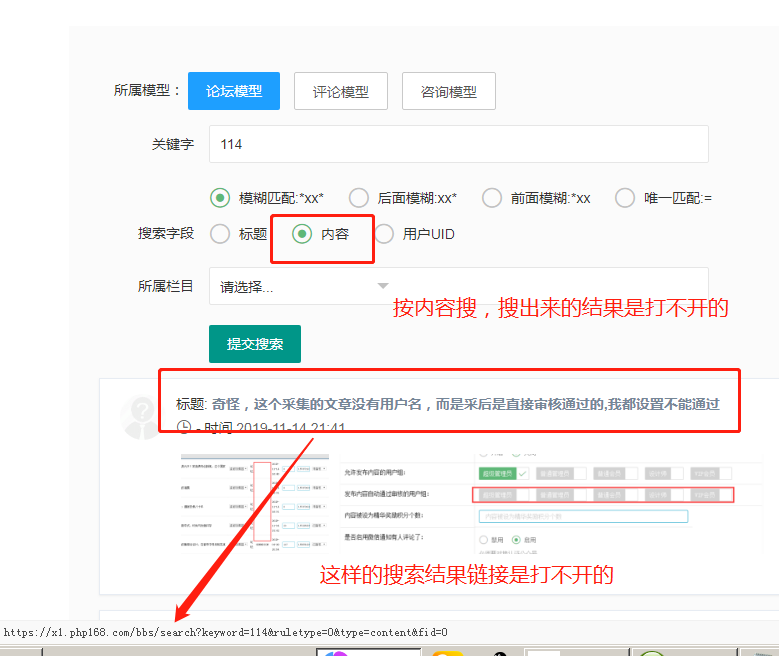This screenshot has height=656, width=779.
Task: Select 内容 as the search field
Action: (x=302, y=234)
